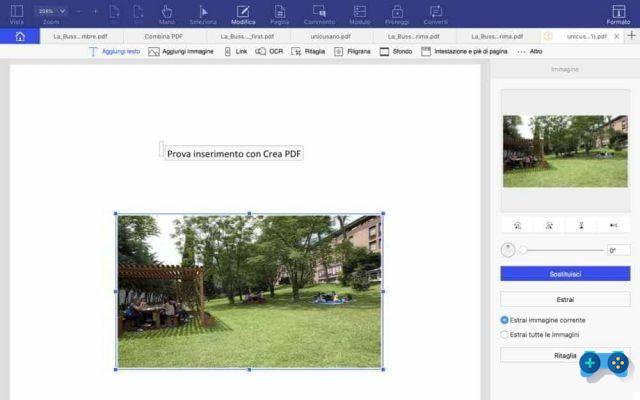Go to the Home tab icon
The image size is (640, 400).
click(x=20, y=36)
